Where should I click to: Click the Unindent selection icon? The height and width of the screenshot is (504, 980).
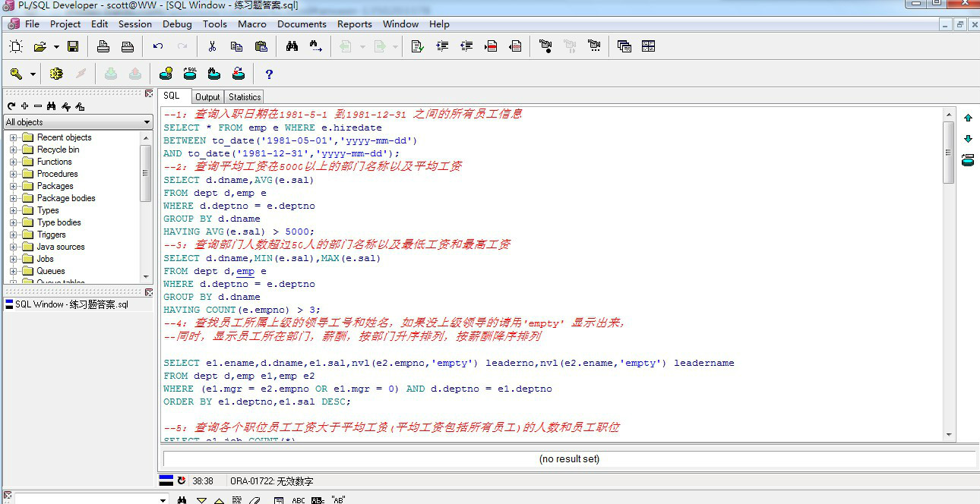point(466,46)
